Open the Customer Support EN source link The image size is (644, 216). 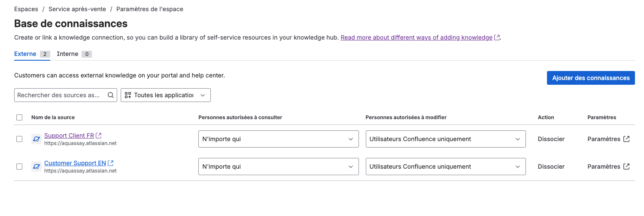75,164
